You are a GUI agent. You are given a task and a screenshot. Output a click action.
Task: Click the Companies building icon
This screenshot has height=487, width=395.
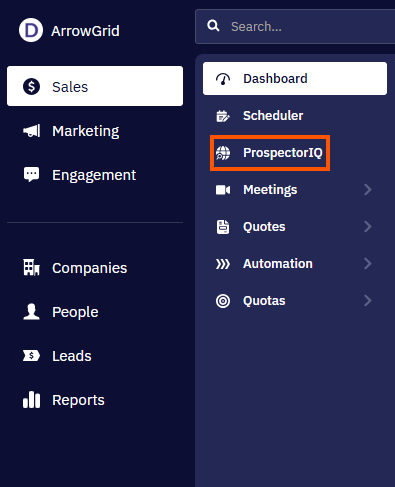31,267
